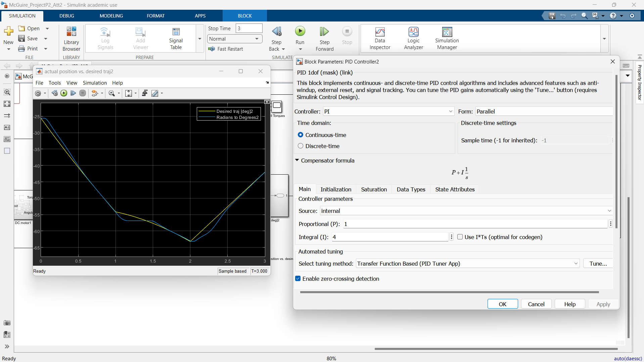
Task: Switch to the DEBUG ribbon tab
Action: click(x=66, y=16)
